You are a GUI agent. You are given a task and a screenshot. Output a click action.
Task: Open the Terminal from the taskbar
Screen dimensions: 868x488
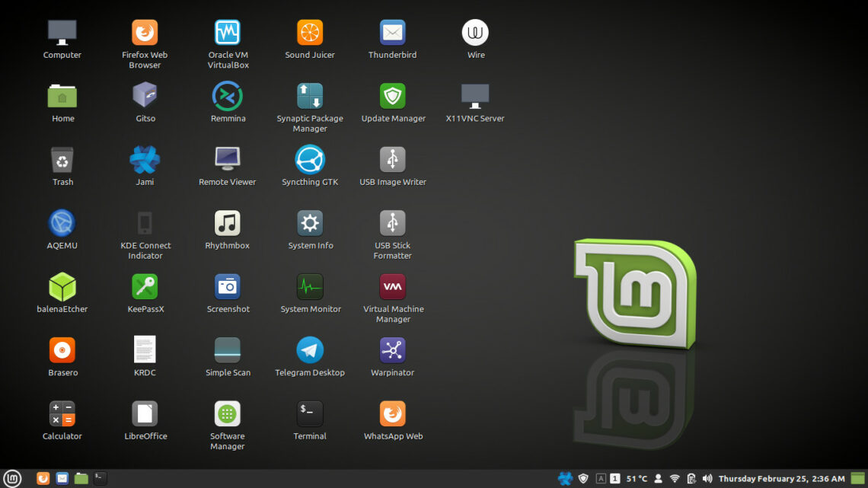pos(99,478)
